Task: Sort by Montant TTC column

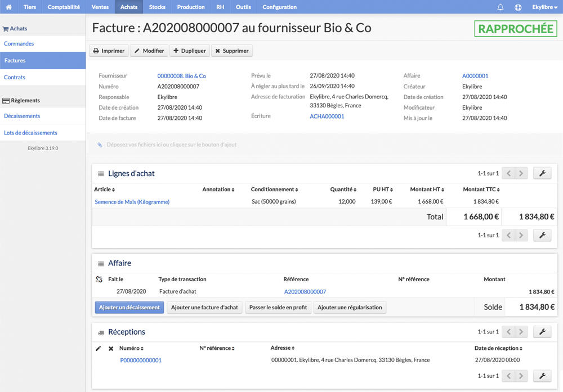Action: click(x=481, y=190)
